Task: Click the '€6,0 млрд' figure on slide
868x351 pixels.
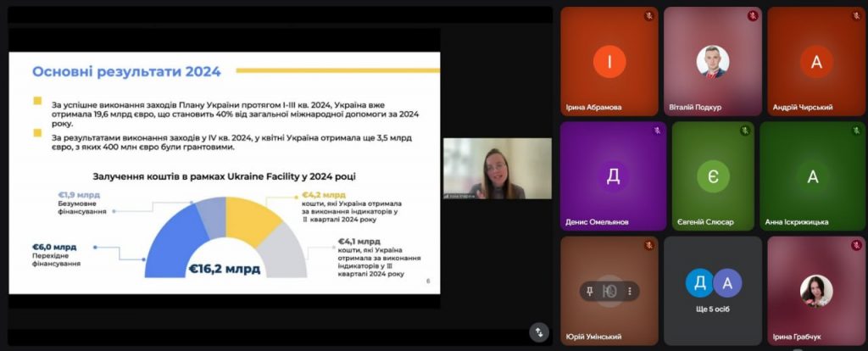Action: pos(54,247)
